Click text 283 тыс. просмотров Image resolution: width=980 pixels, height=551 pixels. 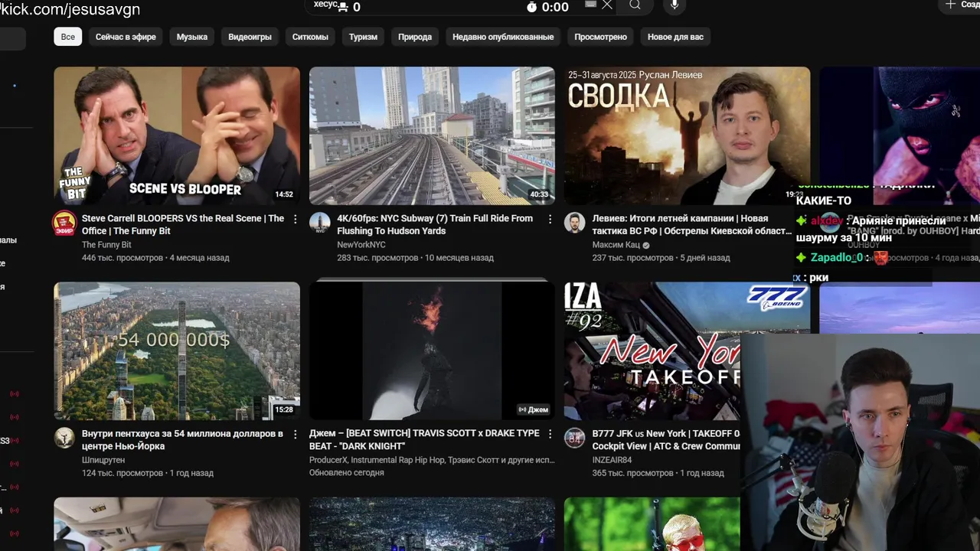click(377, 258)
